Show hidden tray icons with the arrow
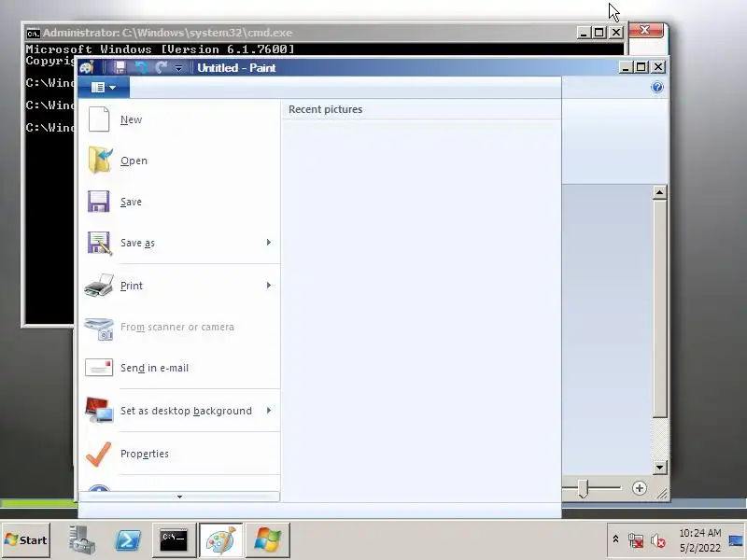 click(x=615, y=539)
